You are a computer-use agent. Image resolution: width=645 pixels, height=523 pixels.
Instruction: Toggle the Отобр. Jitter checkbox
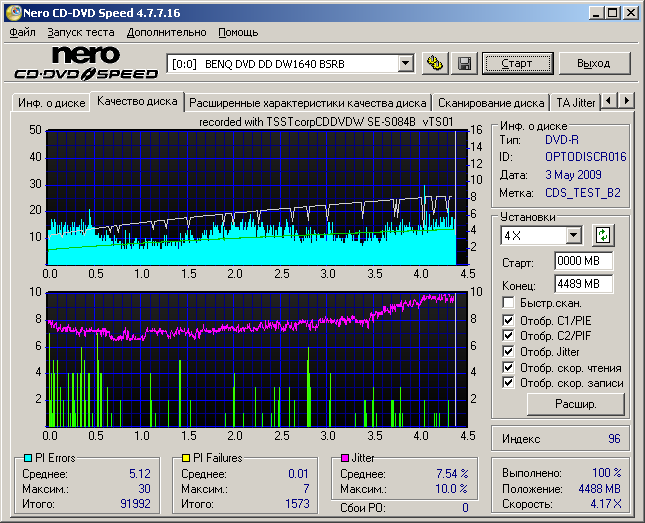pyautogui.click(x=510, y=351)
